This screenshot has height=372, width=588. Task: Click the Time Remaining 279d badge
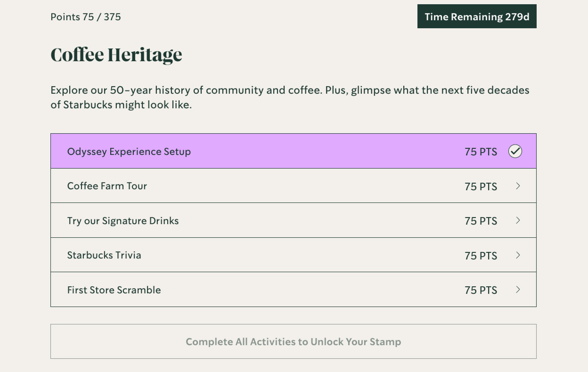tap(477, 16)
